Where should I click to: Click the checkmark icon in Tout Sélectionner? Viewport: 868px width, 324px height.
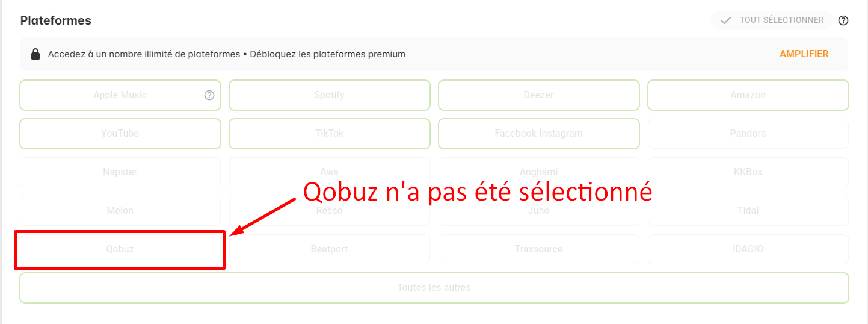coord(726,20)
